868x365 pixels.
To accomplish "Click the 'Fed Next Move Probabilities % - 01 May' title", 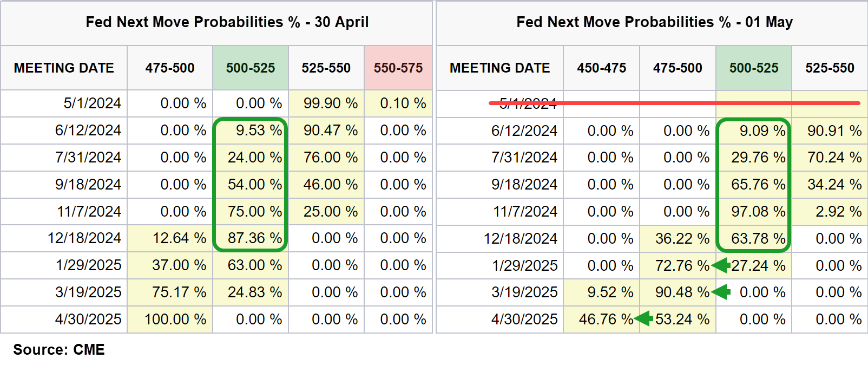I will click(x=654, y=22).
